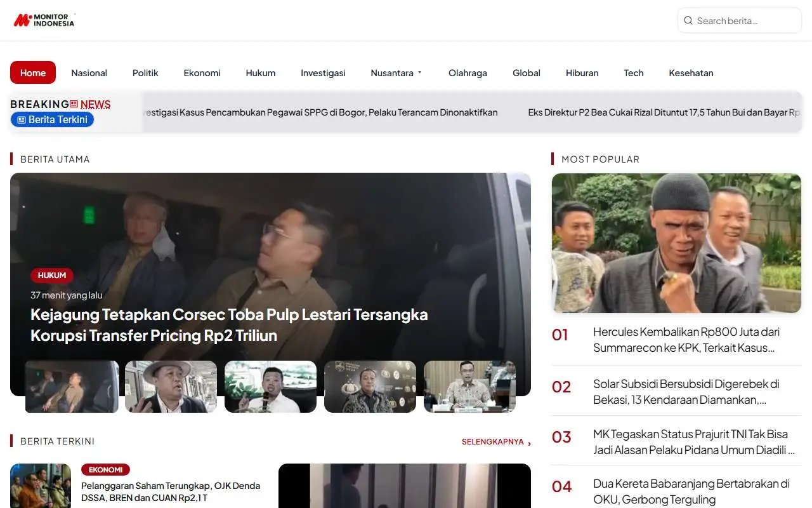
Task: Open the Ekonomi section
Action: point(202,73)
